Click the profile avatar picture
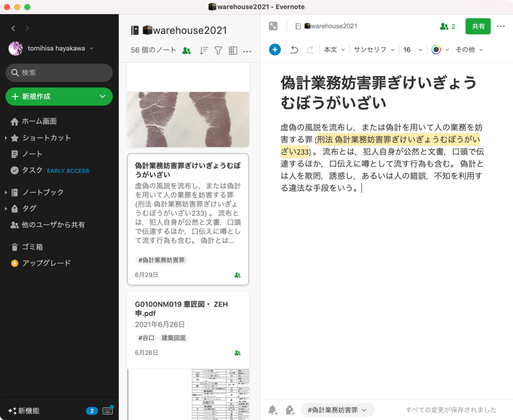 pyautogui.click(x=16, y=48)
